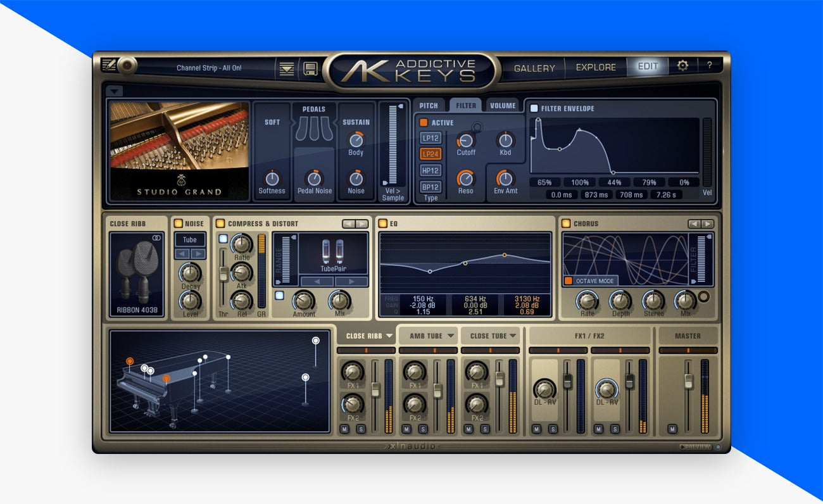The width and height of the screenshot is (823, 504).
Task: Expand the CLOSE RIBB channel dropdown
Action: click(389, 336)
